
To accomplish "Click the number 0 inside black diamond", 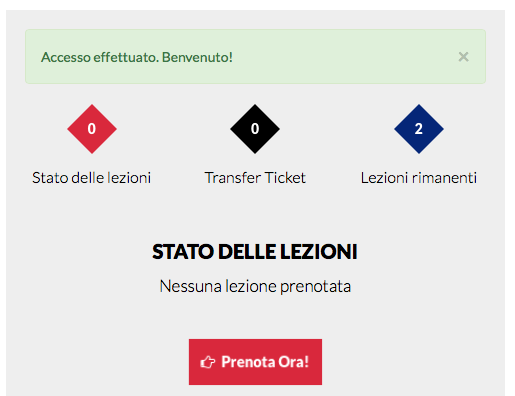I will coord(255,129).
